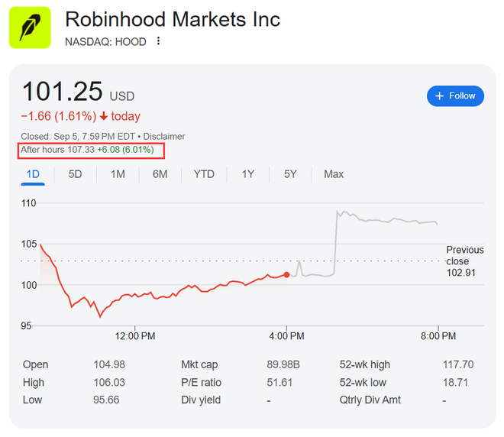The height and width of the screenshot is (437, 504).
Task: Switch to the 1M chart tab
Action: tap(118, 174)
